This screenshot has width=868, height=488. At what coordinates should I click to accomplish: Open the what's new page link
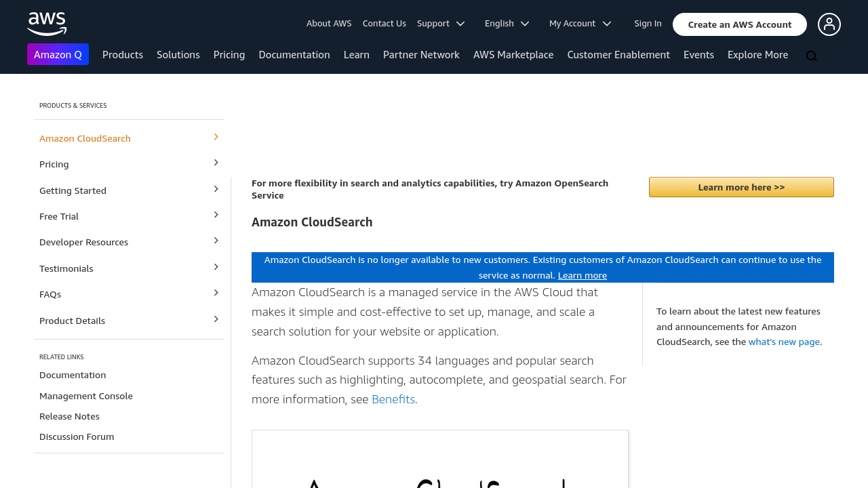tap(784, 342)
